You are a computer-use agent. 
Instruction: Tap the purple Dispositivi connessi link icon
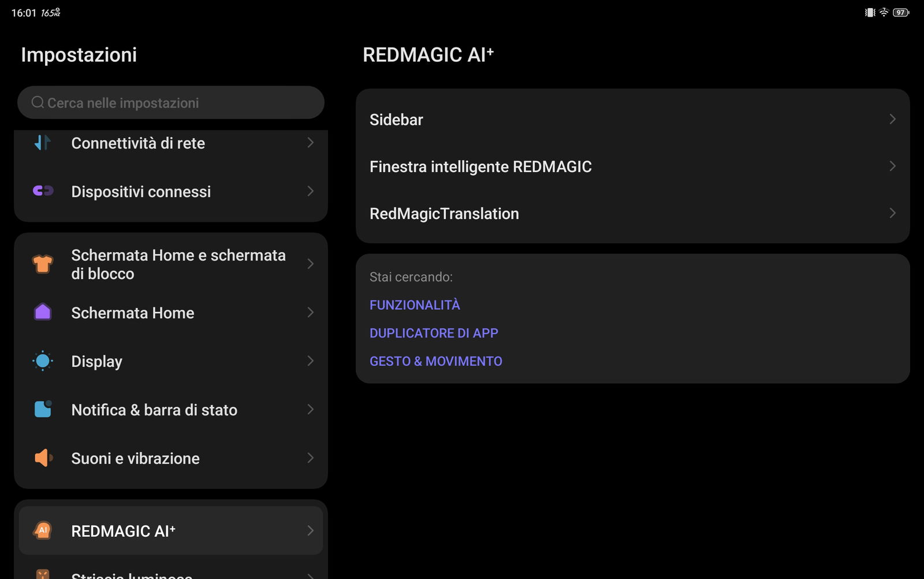click(43, 191)
